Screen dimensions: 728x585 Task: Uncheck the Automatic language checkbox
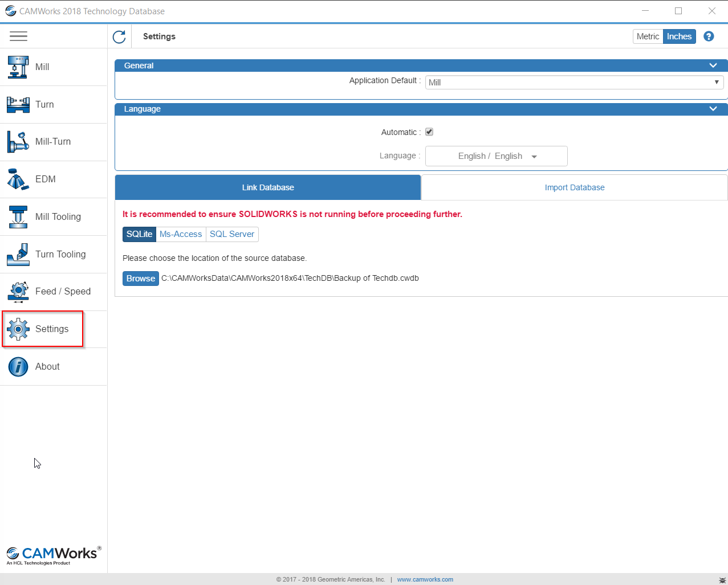(429, 132)
